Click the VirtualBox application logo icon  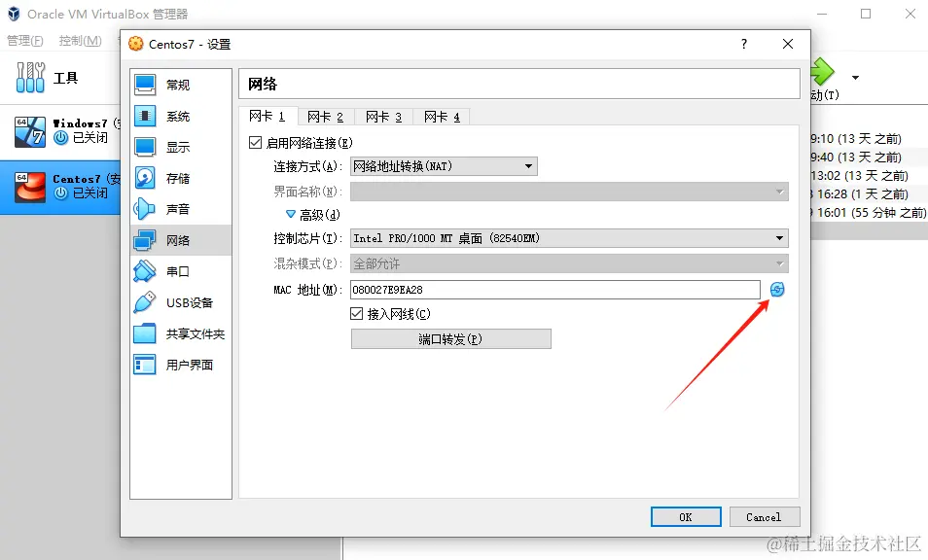click(14, 14)
